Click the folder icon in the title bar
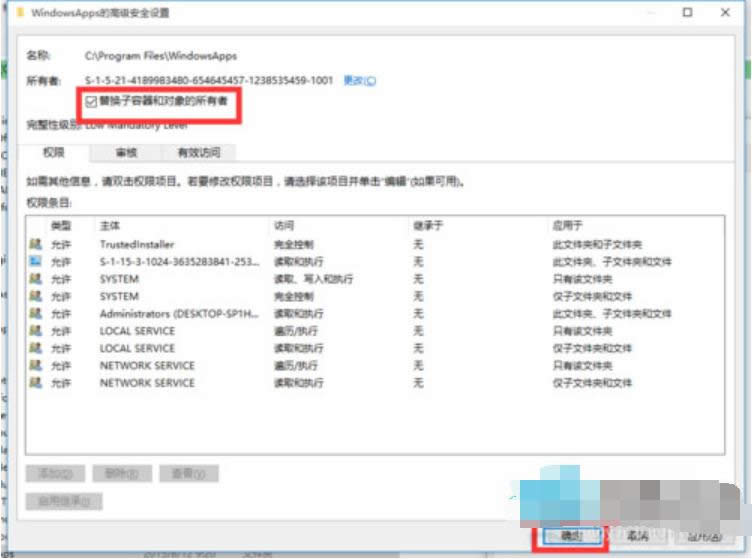This screenshot has width=752, height=559. tap(20, 12)
